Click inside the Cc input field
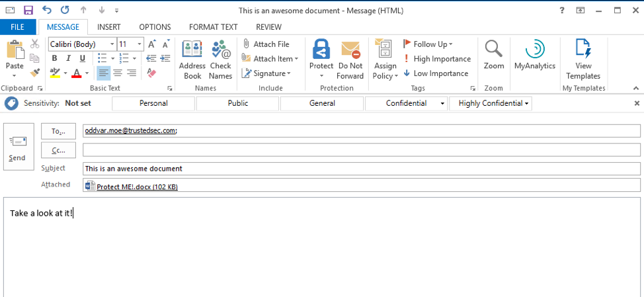The width and height of the screenshot is (644, 297). (x=362, y=150)
